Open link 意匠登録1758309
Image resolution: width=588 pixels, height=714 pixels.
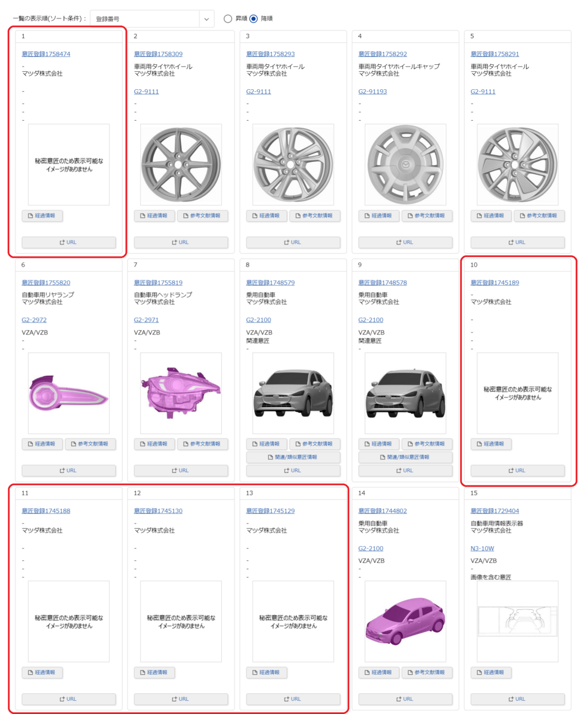[158, 54]
